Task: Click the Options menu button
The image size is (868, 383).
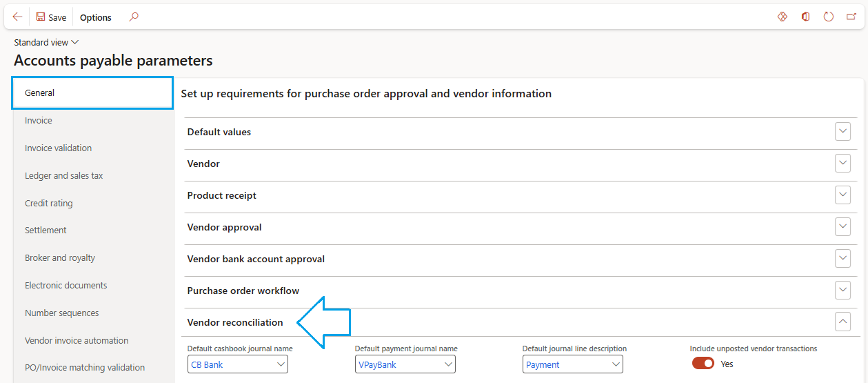Action: click(95, 17)
